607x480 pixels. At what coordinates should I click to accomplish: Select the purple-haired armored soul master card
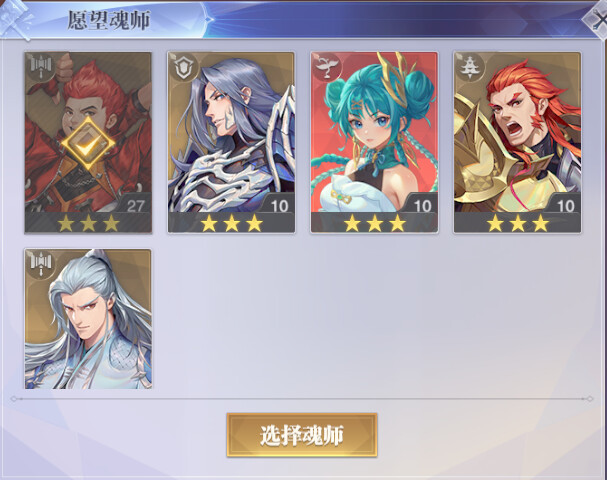(x=231, y=142)
